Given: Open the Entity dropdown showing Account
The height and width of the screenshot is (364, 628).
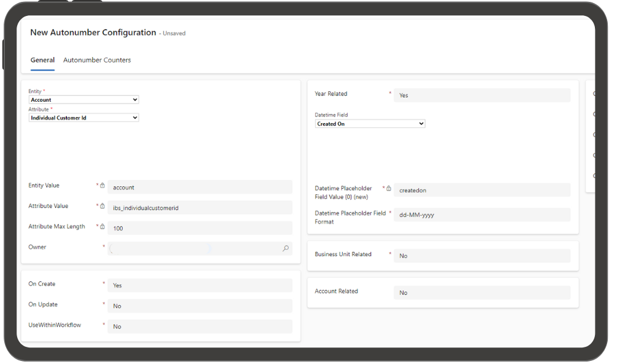Looking at the screenshot, I should [83, 100].
